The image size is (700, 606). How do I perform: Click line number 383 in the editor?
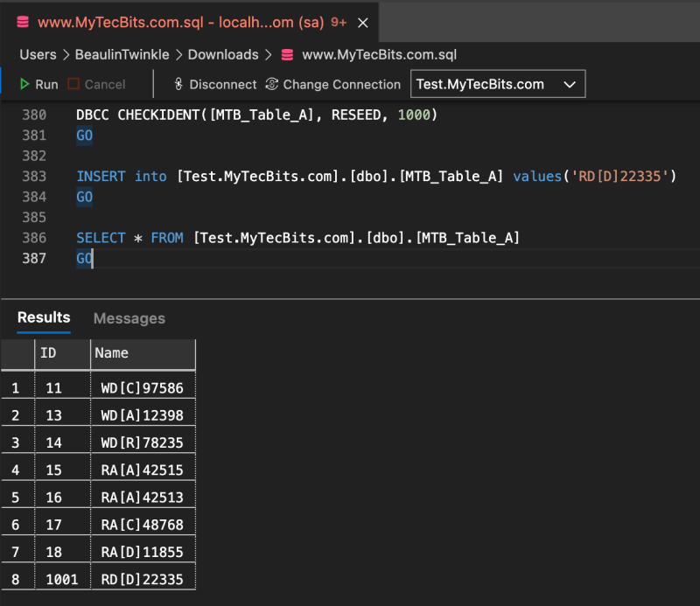34,176
